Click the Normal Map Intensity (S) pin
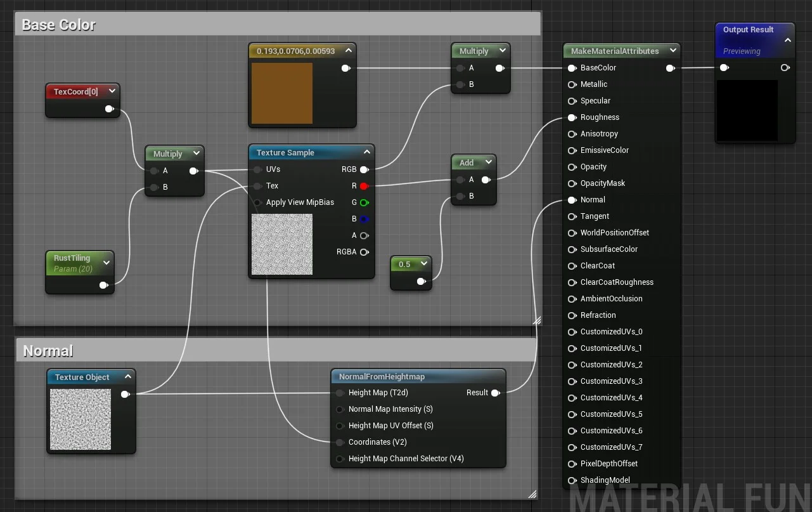 340,409
